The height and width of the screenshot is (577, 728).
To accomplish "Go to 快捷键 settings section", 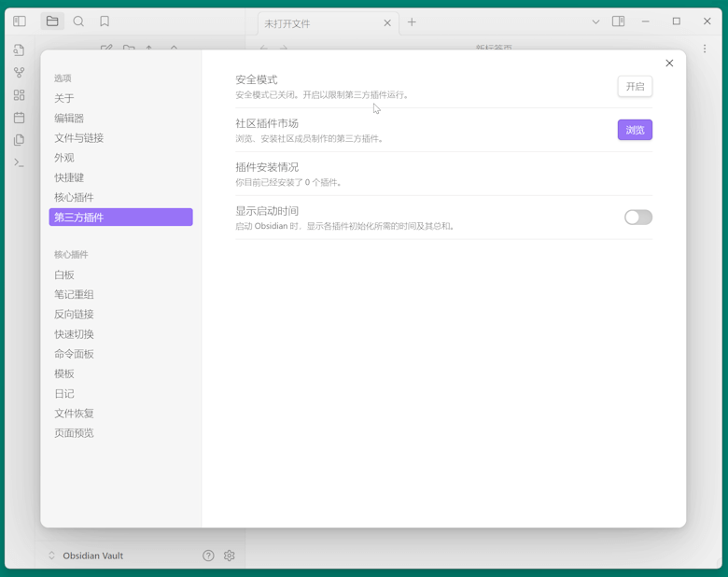I will [69, 177].
